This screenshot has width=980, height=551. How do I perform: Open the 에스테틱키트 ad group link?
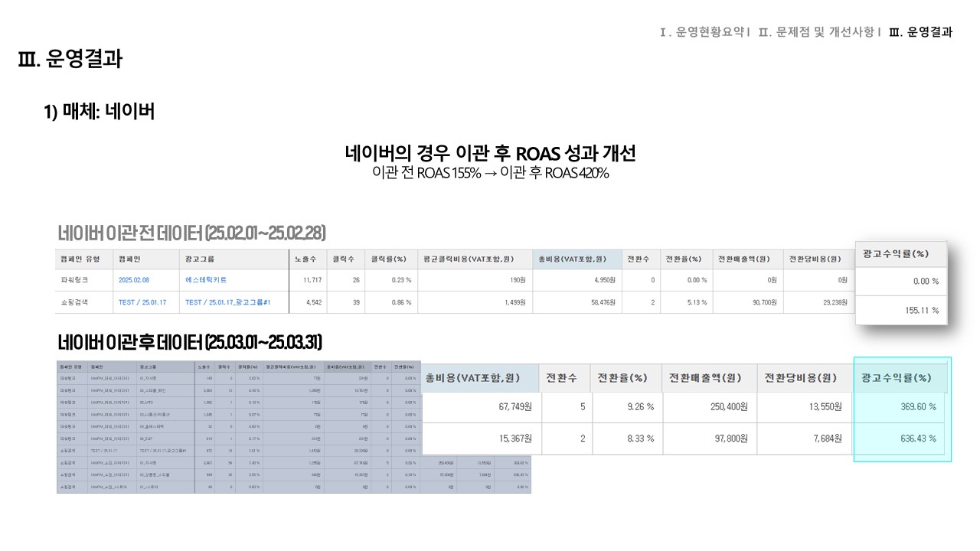[206, 280]
